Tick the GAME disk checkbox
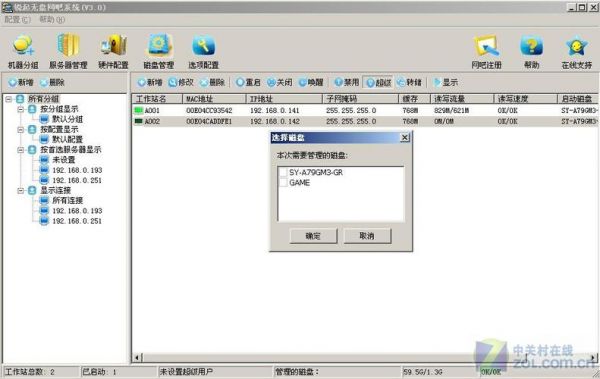 pos(283,183)
